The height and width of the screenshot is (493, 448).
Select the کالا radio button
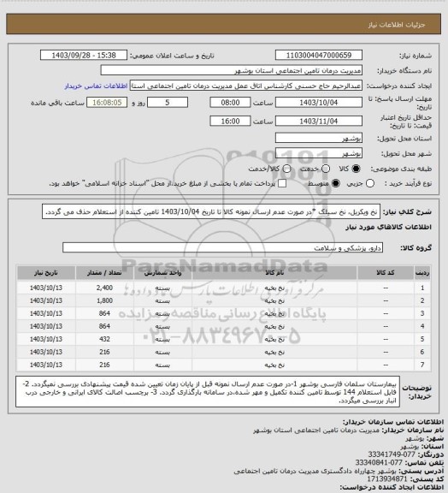pyautogui.click(x=356, y=169)
